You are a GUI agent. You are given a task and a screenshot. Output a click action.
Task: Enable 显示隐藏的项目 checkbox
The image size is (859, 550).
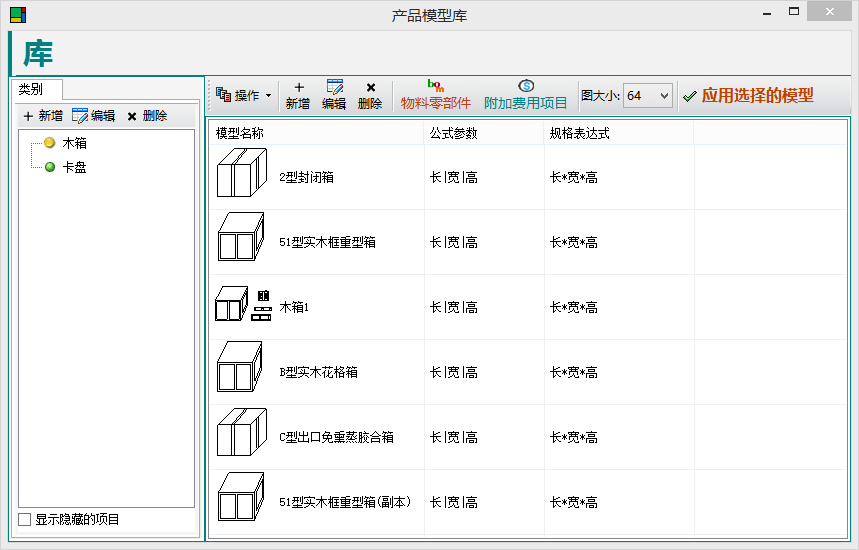[x=25, y=519]
